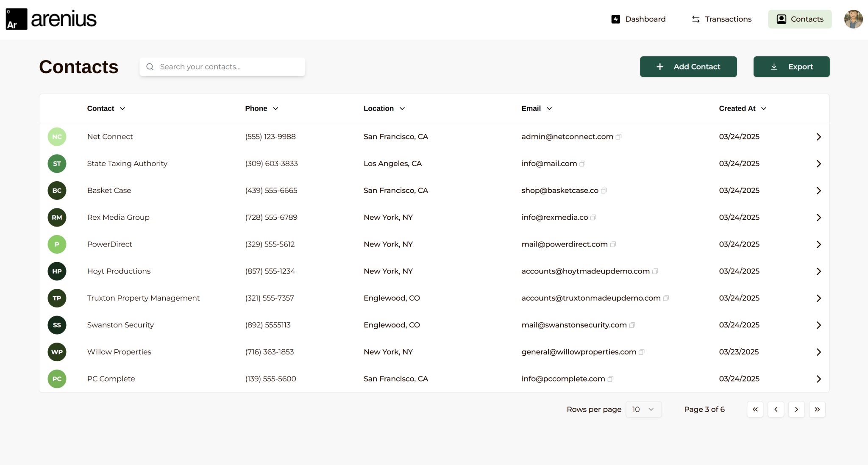Open the Rows per page dropdown
868x465 pixels.
pyautogui.click(x=643, y=409)
